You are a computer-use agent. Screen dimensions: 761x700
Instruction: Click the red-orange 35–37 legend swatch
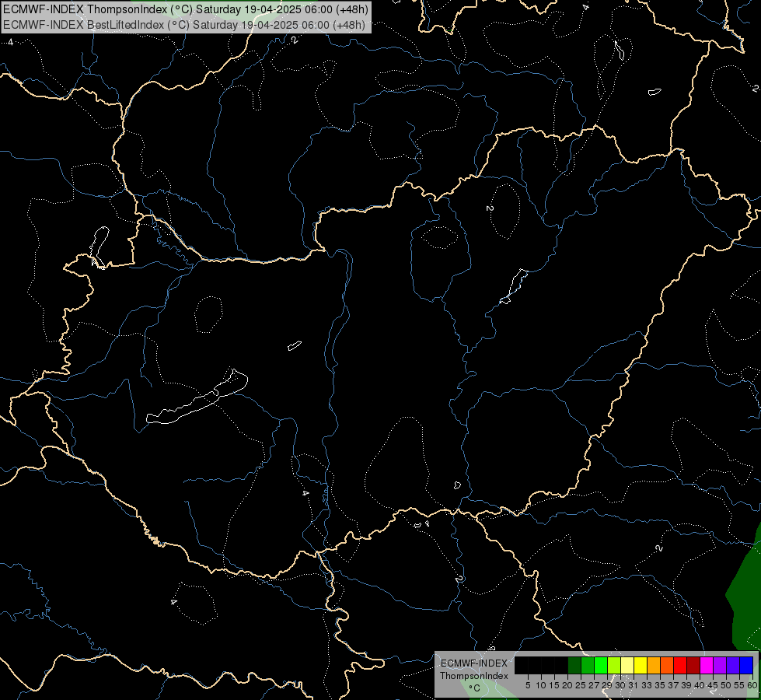(x=667, y=665)
